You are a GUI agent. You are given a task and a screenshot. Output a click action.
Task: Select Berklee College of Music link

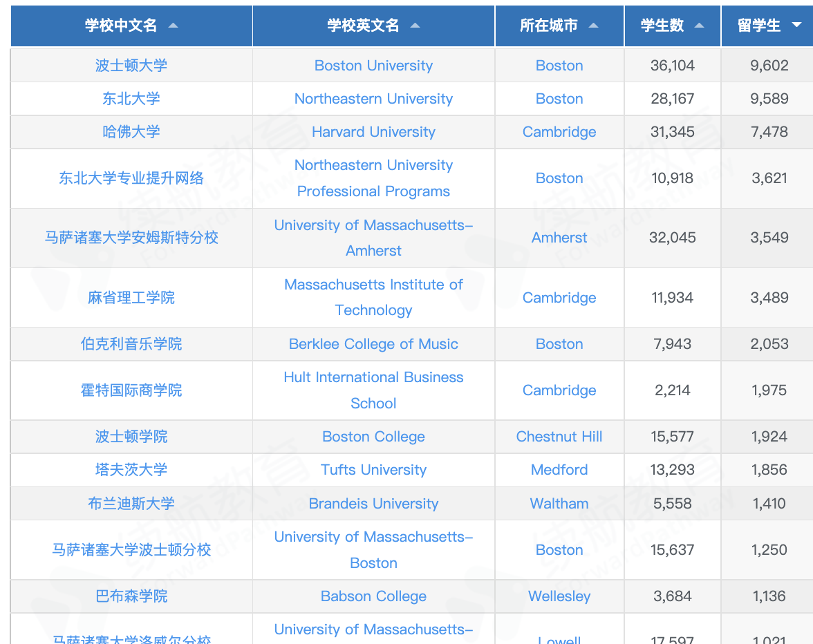point(373,344)
